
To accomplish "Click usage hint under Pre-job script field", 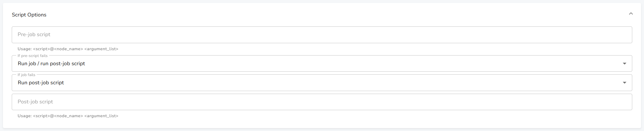I will click(x=68, y=49).
